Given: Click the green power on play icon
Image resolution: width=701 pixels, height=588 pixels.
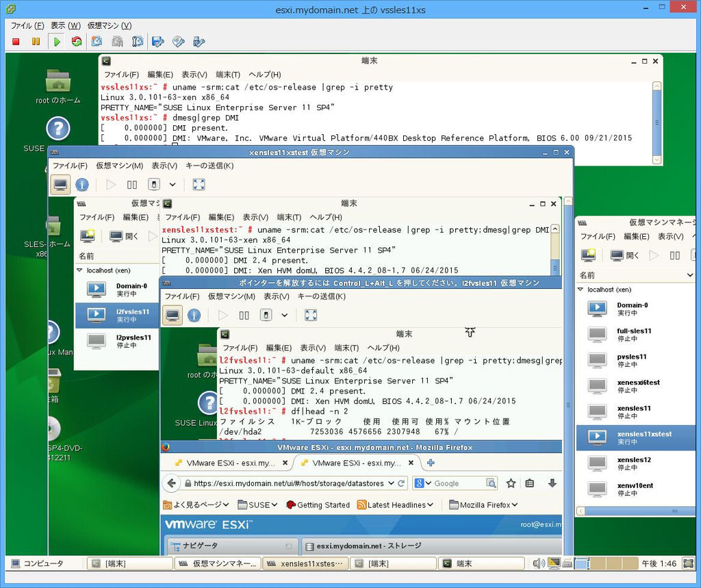Looking at the screenshot, I should tap(56, 42).
